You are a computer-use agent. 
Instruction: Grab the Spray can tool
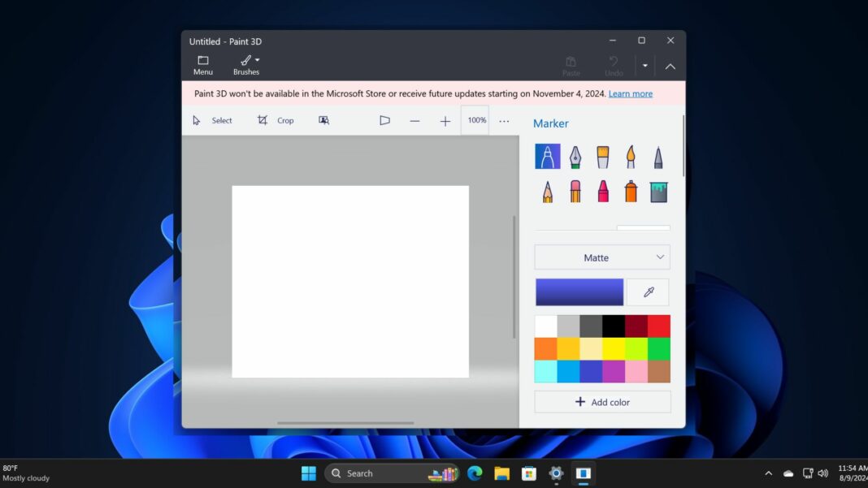pos(630,191)
